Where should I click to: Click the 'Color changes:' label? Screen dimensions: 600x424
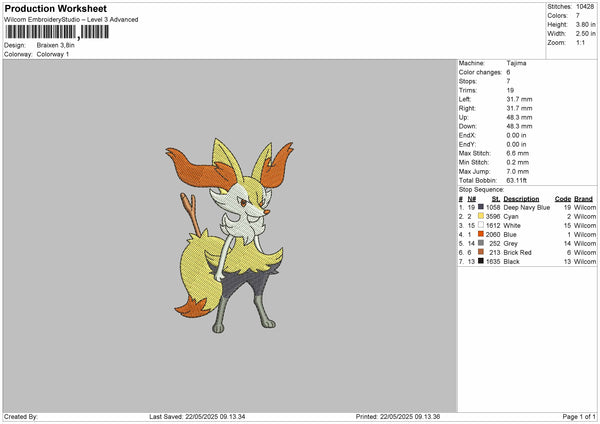(480, 72)
